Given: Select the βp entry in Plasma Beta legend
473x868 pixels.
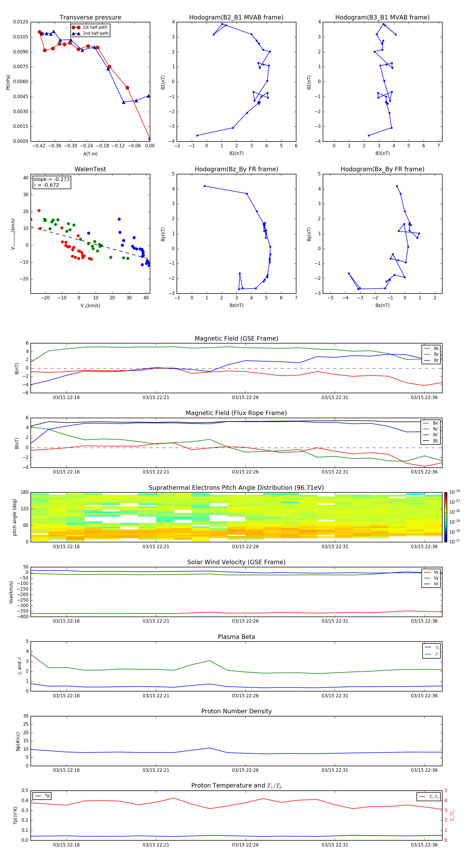Looking at the screenshot, I should point(431,647).
